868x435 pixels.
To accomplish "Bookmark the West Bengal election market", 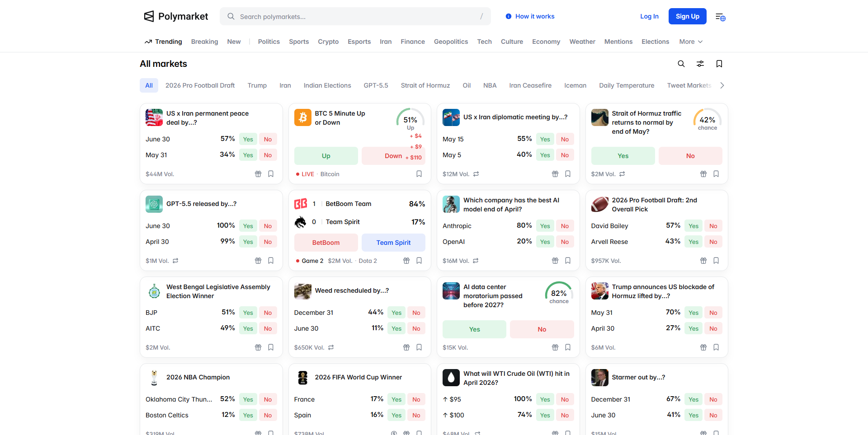I will (x=271, y=347).
